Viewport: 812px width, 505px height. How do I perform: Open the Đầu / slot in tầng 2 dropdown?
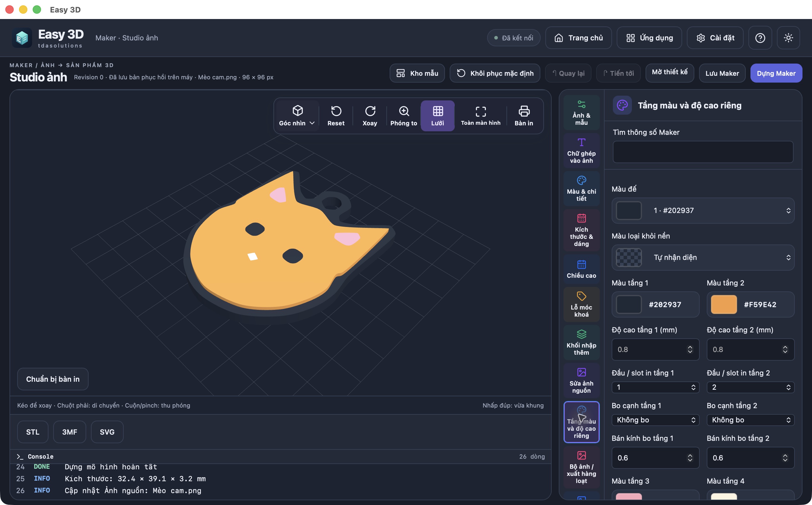[x=750, y=387]
